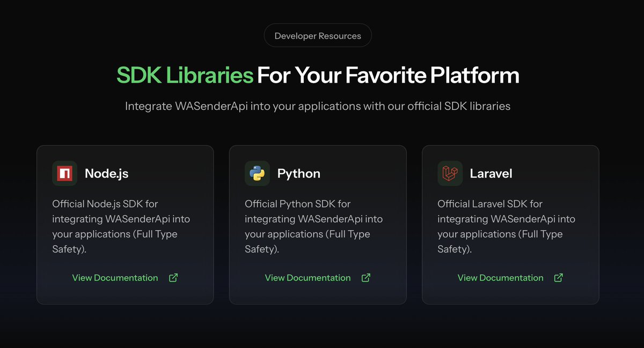Screen dimensions: 644x348
Task: Click the 'Official Laravel SDK' description text
Action: coord(507,226)
